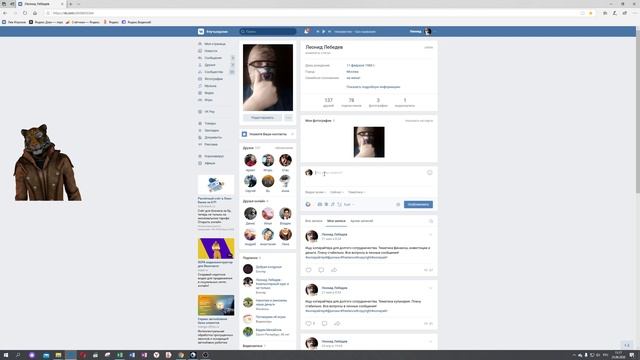The height and width of the screenshot is (360, 640).
Task: Expand the Видно всем visibility dropdown
Action: click(315, 192)
